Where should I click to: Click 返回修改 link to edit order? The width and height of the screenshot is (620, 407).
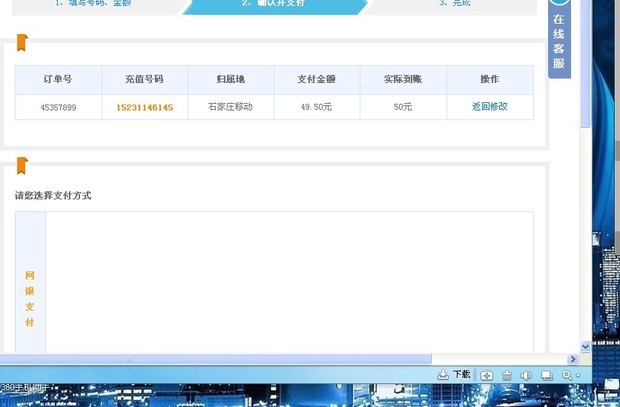(x=490, y=106)
